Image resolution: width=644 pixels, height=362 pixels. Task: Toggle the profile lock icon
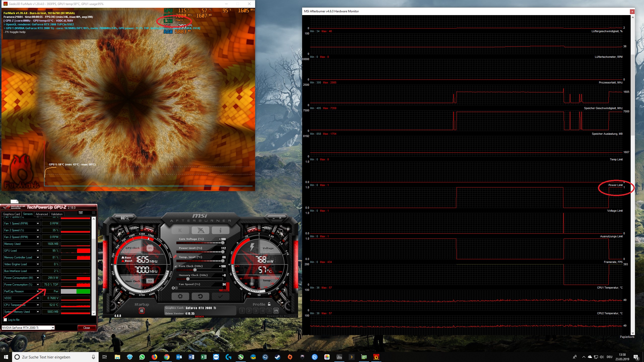click(269, 304)
